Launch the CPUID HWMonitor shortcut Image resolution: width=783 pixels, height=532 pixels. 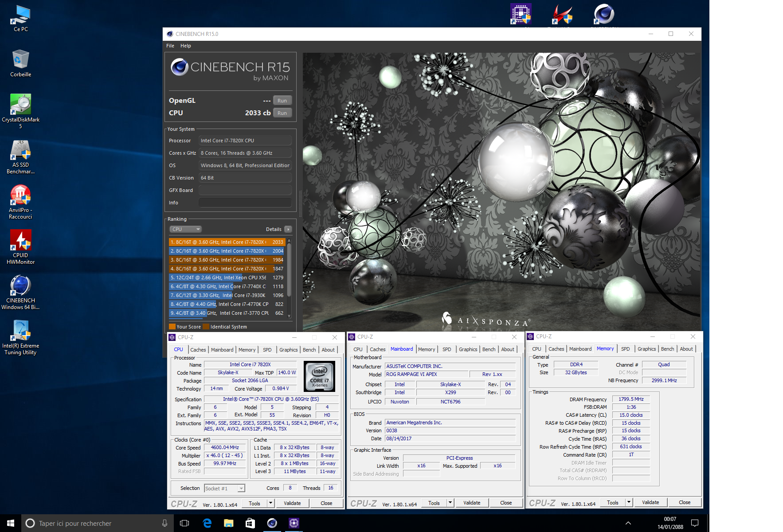pos(20,247)
